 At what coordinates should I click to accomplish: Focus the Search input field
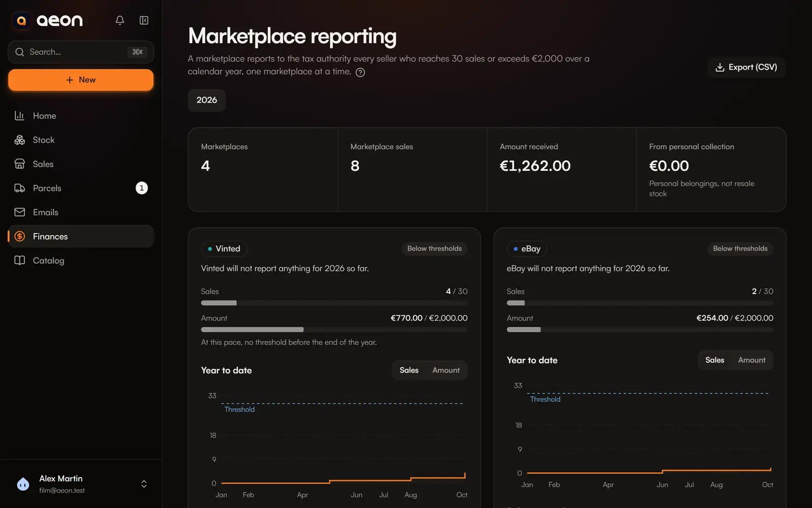coord(81,52)
